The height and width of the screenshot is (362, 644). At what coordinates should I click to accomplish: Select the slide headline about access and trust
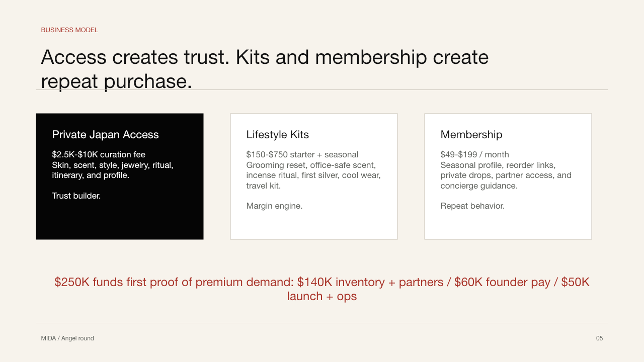coord(265,69)
